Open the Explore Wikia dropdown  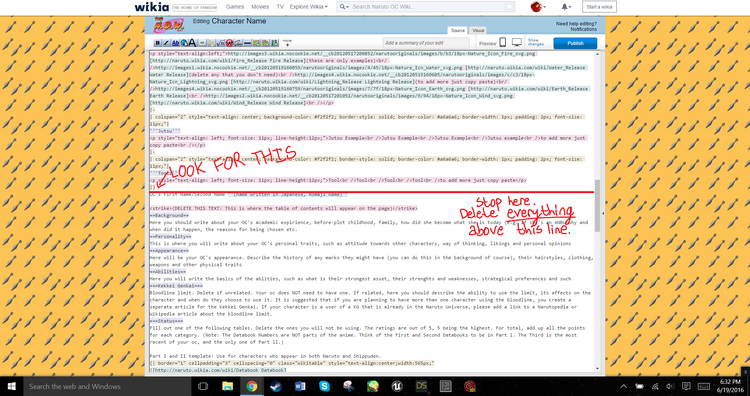(x=309, y=7)
